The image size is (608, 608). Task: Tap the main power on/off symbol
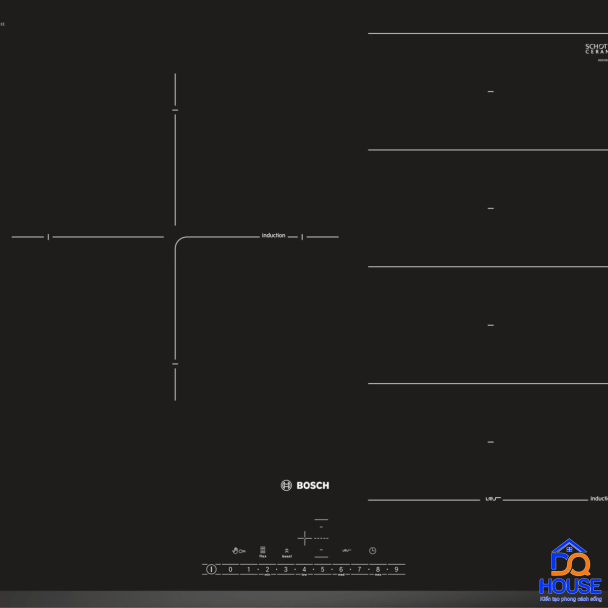point(211,569)
